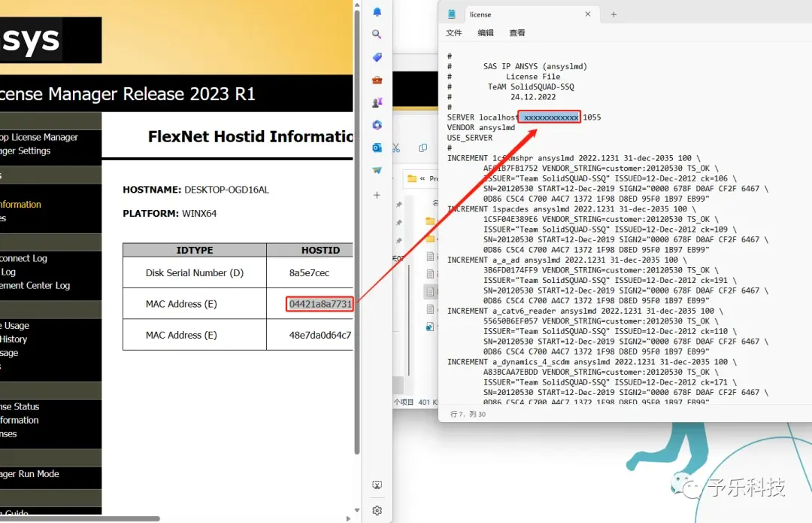Screen dimensions: 812x523
Task: Click the folder icon in Explorer address bar
Action: tap(412, 178)
